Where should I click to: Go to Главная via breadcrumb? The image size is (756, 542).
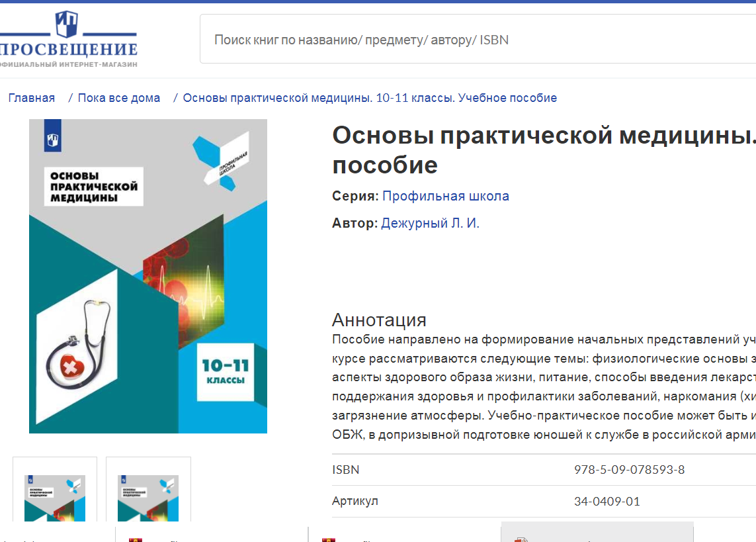(32, 98)
